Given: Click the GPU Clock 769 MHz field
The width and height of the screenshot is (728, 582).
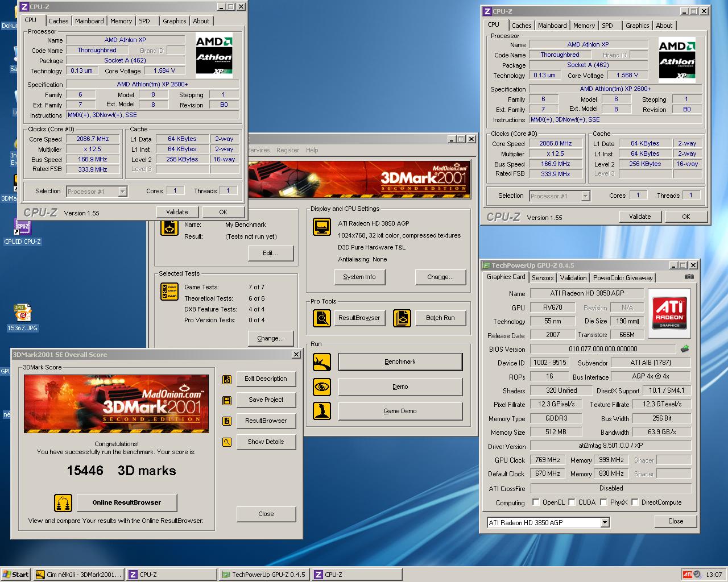Looking at the screenshot, I should click(x=548, y=460).
